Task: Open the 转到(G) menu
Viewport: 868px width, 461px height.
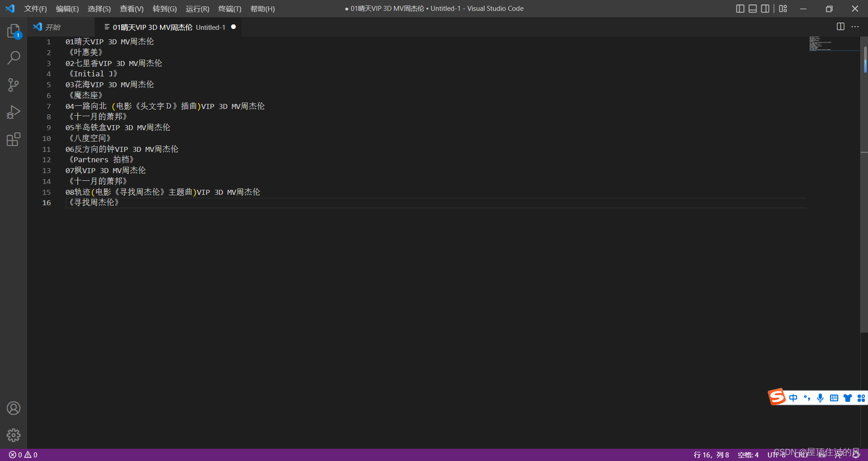Action: click(x=165, y=9)
